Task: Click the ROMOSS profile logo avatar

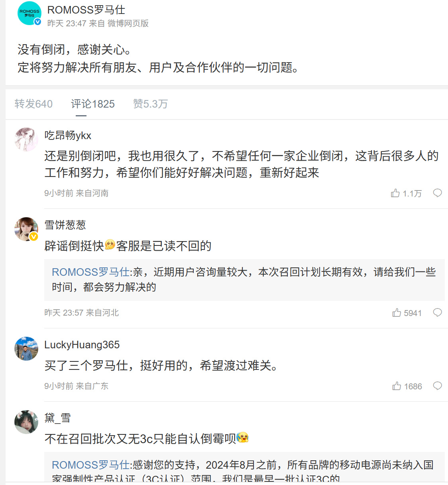Action: click(29, 14)
